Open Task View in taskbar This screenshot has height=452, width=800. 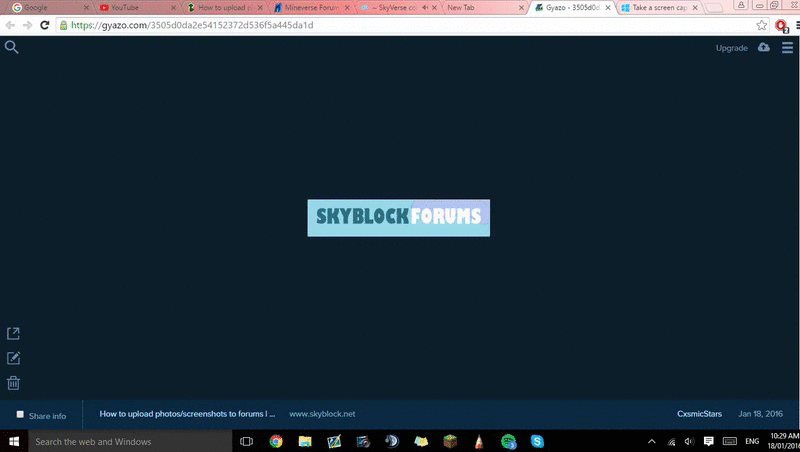coord(246,441)
